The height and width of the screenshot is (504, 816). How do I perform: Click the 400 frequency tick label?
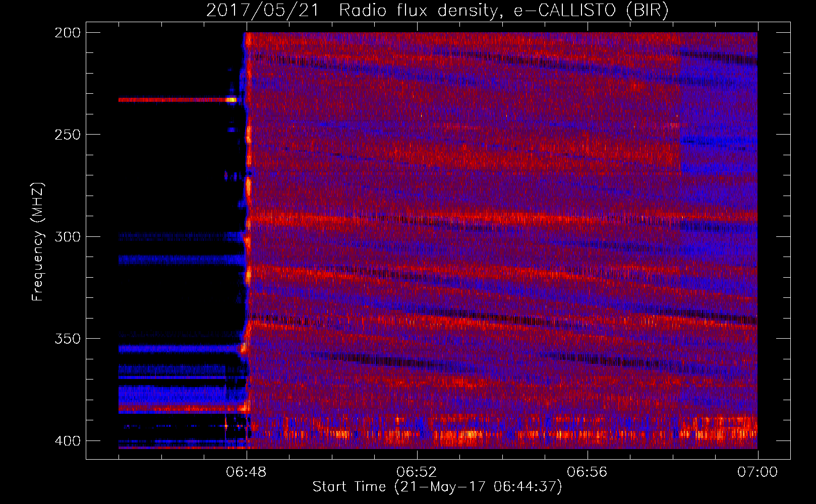[67, 441]
